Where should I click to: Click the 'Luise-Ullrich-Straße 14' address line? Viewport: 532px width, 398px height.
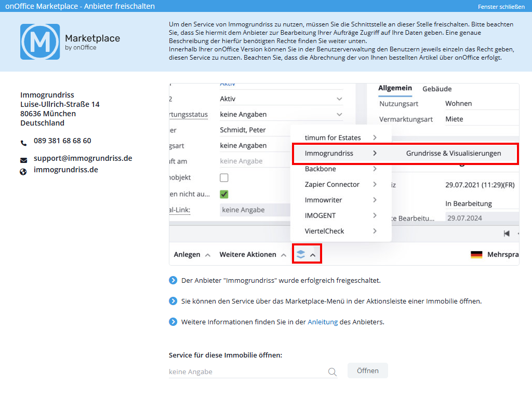(60, 104)
